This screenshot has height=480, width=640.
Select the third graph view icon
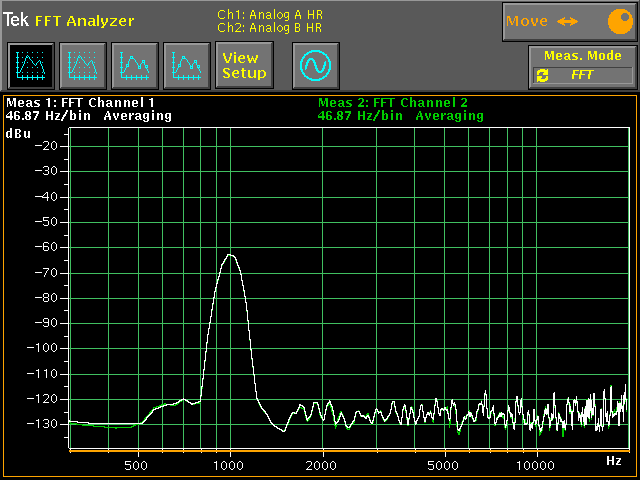pyautogui.click(x=134, y=66)
